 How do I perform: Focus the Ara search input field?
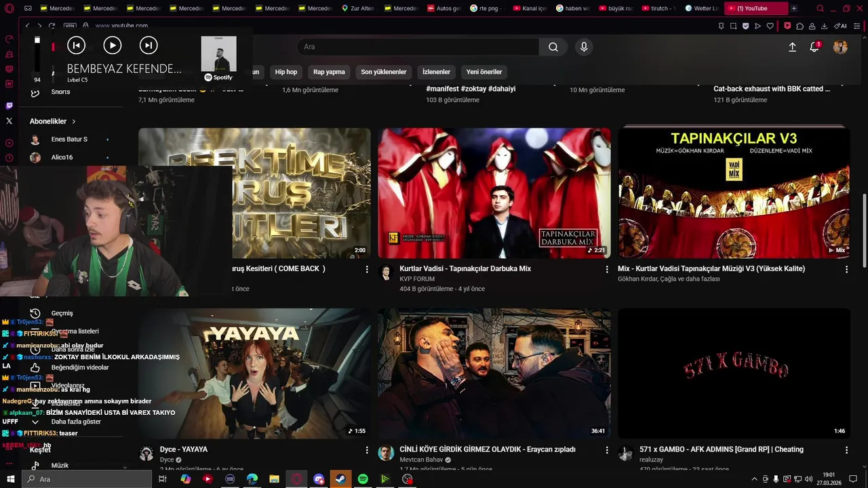pos(418,47)
